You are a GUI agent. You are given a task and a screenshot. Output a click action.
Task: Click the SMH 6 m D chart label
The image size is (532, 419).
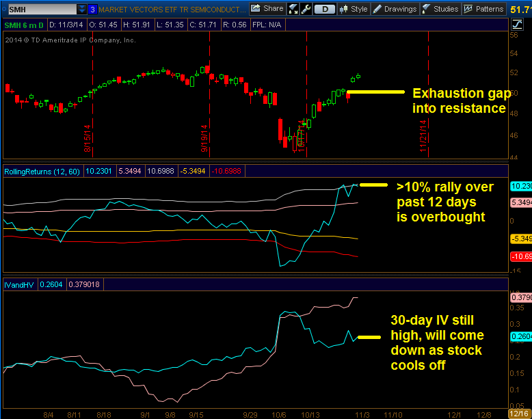(x=25, y=25)
